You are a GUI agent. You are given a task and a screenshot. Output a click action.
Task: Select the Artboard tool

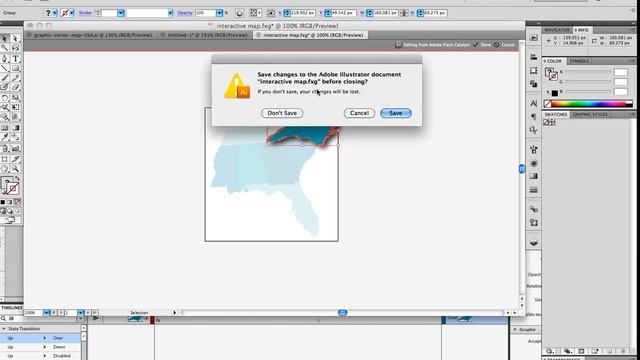point(4,159)
